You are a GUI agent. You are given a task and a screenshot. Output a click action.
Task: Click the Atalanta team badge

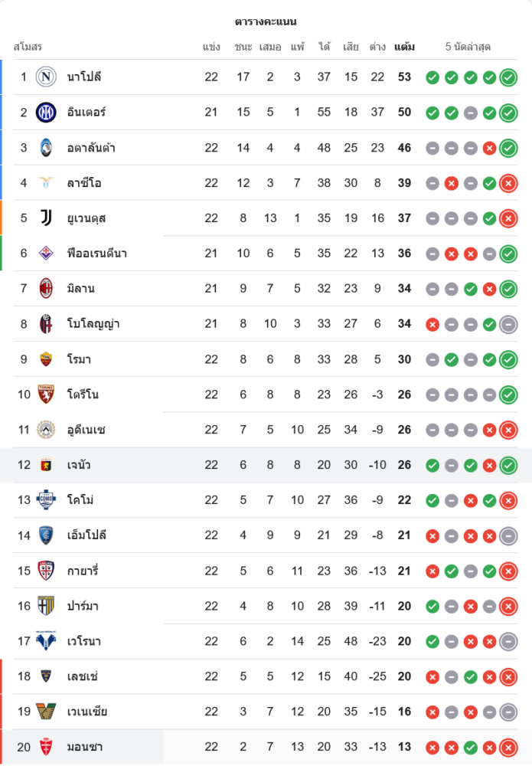click(47, 147)
